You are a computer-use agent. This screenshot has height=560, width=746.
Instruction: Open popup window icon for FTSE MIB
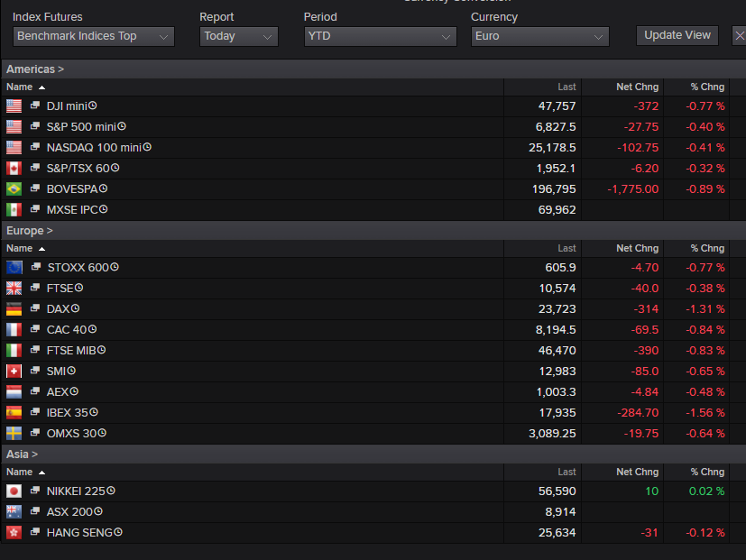(35, 350)
